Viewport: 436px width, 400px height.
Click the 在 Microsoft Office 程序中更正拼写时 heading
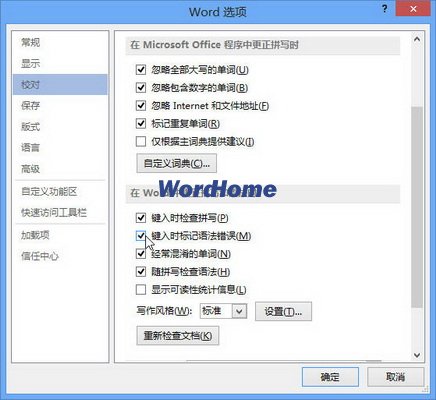[x=214, y=45]
